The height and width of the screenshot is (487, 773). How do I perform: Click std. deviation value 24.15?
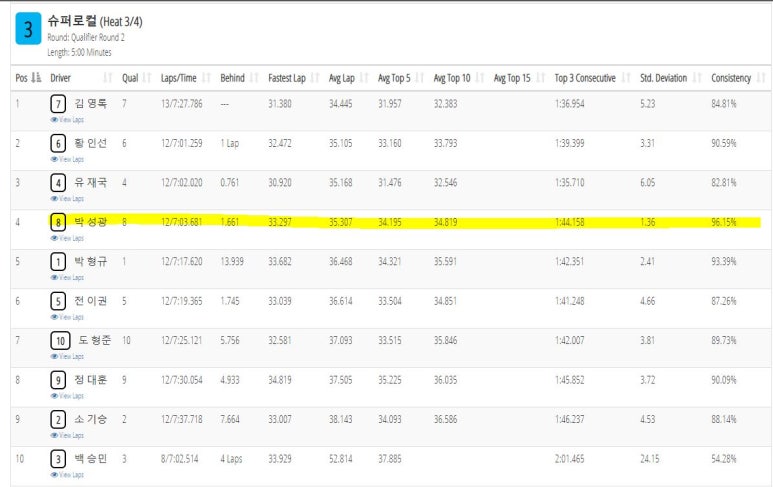pyautogui.click(x=650, y=459)
